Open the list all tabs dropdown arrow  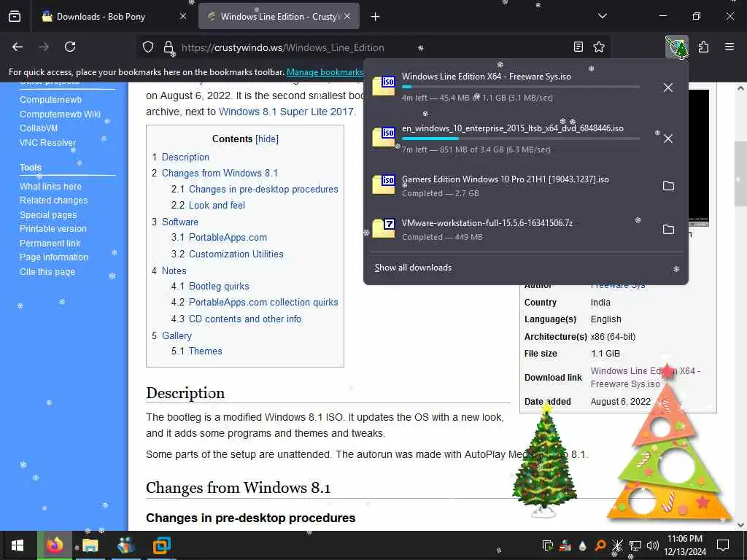tap(602, 16)
